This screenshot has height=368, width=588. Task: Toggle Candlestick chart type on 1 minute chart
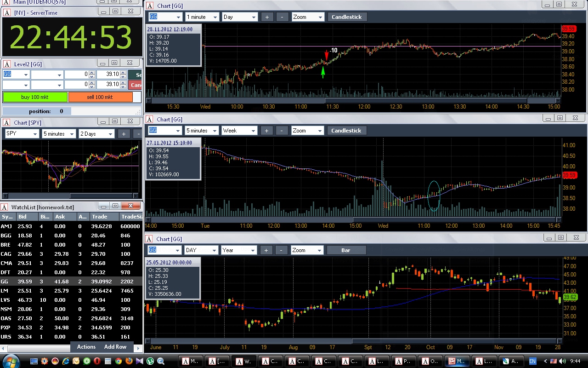(347, 17)
